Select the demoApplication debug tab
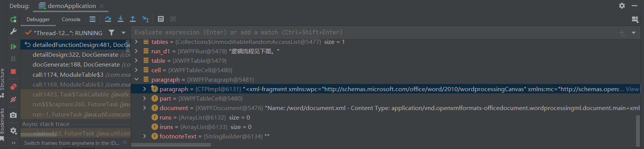644x149 pixels. (x=71, y=6)
